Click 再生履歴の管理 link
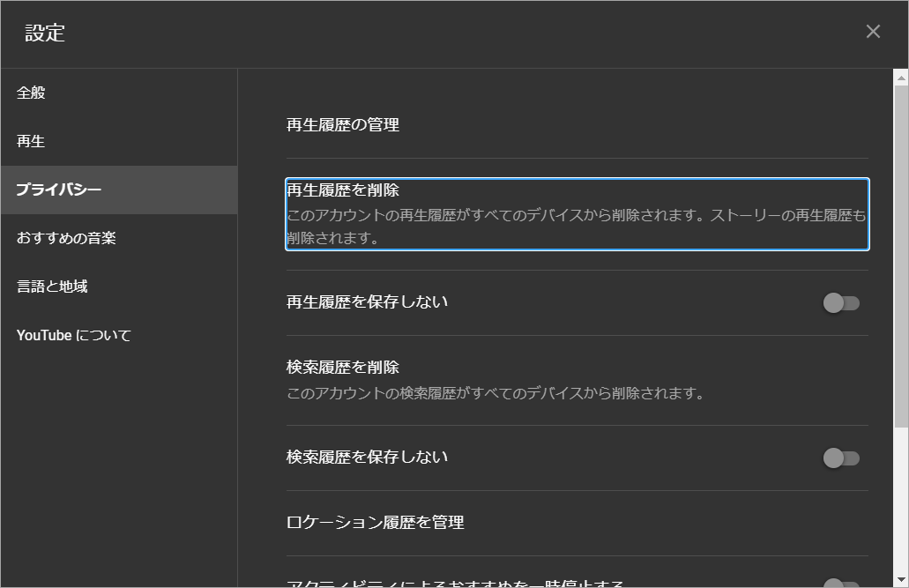The height and width of the screenshot is (588, 909). pyautogui.click(x=343, y=124)
